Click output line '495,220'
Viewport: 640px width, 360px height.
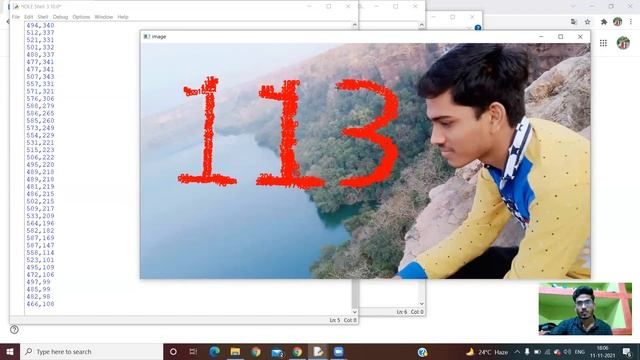click(40, 165)
